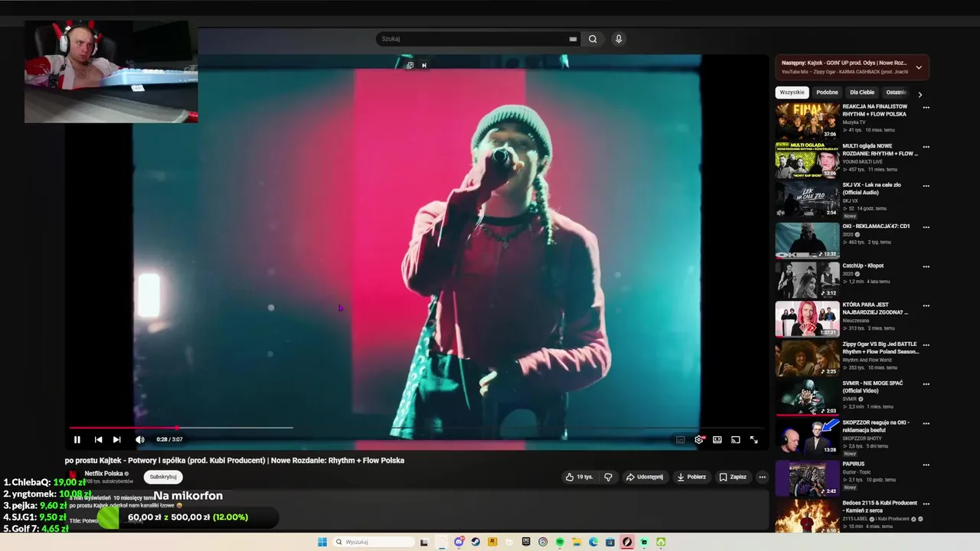This screenshot has width=980, height=551.
Task: Select the Dla Ciebie filter chip
Action: coord(862,93)
